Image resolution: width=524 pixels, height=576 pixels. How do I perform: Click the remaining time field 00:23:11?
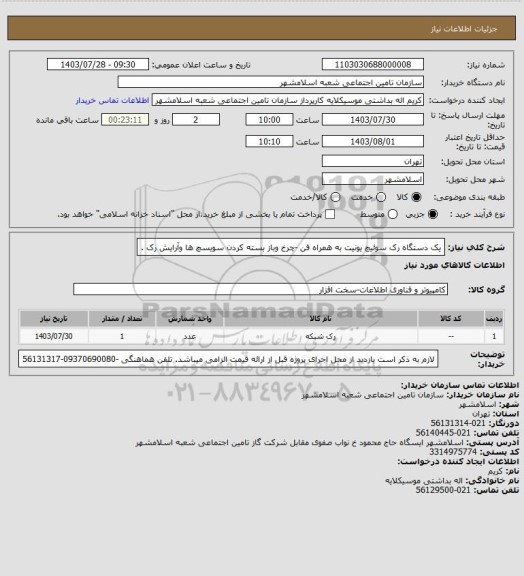point(125,120)
